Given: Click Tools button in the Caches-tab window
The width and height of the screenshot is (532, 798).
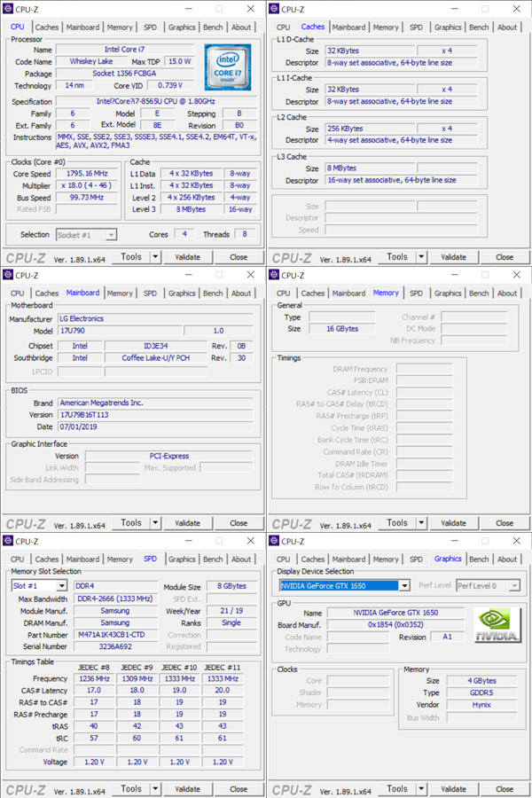Looking at the screenshot, I should 396,257.
